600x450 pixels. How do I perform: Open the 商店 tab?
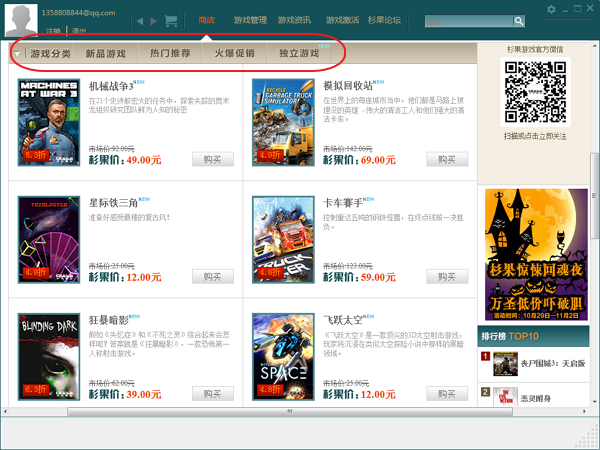207,20
